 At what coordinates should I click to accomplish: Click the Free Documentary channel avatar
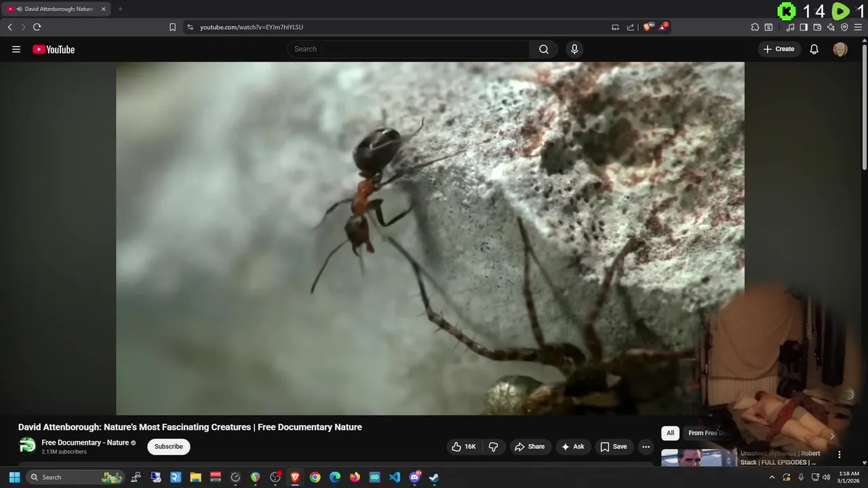27,445
